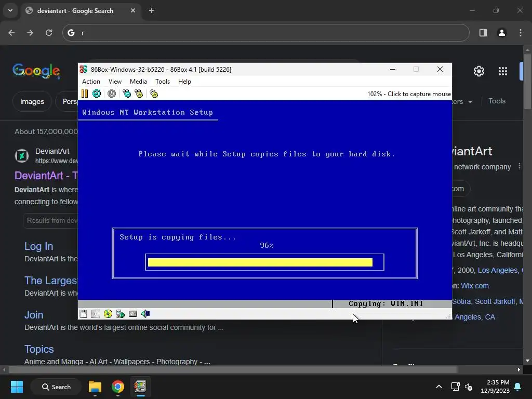
Task: Show hidden system tray icons
Action: point(438,387)
